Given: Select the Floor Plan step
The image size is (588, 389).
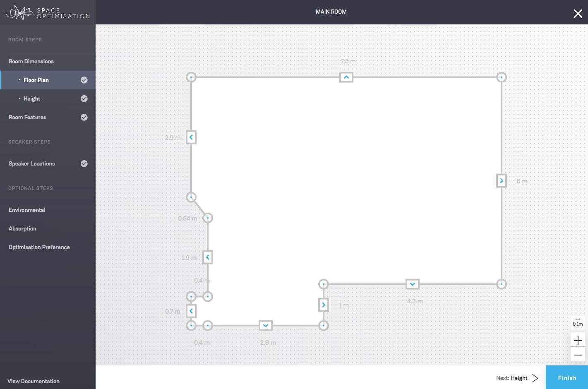Looking at the screenshot, I should tap(48, 80).
